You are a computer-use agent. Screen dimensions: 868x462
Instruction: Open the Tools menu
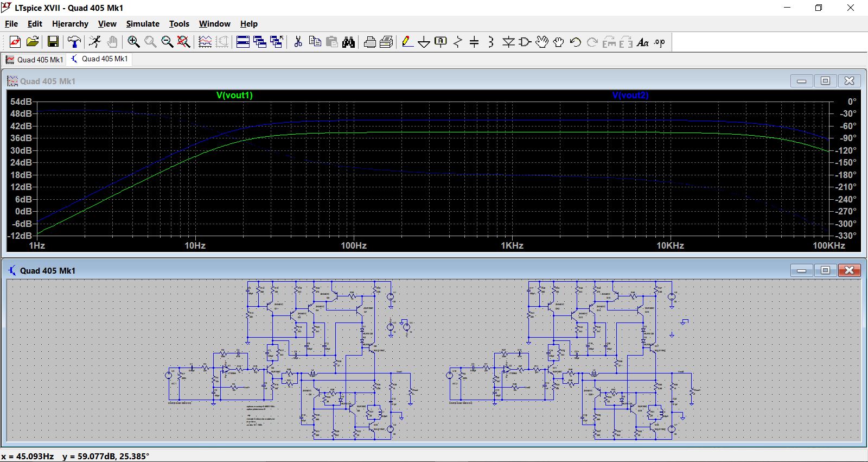coord(179,24)
